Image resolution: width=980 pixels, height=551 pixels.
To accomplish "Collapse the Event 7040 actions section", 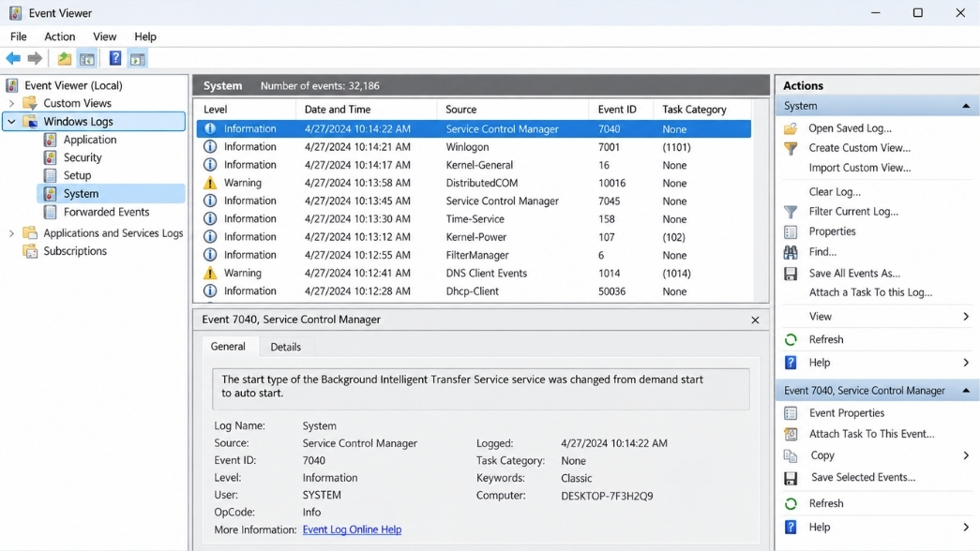I will 966,391.
